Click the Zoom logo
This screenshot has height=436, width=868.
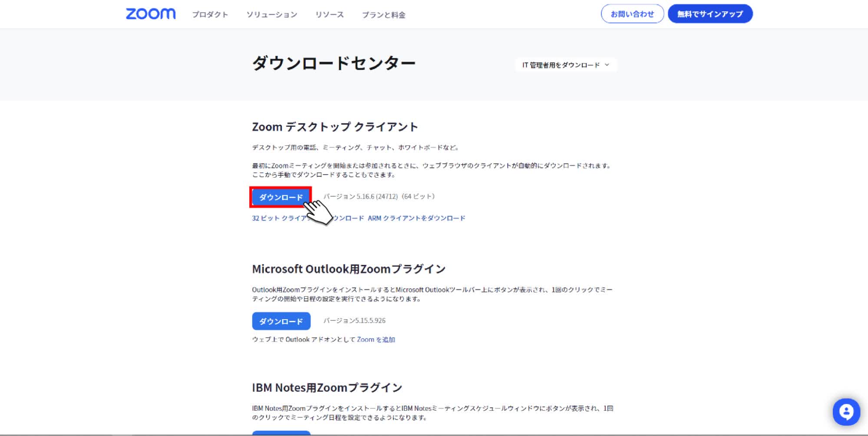point(151,14)
